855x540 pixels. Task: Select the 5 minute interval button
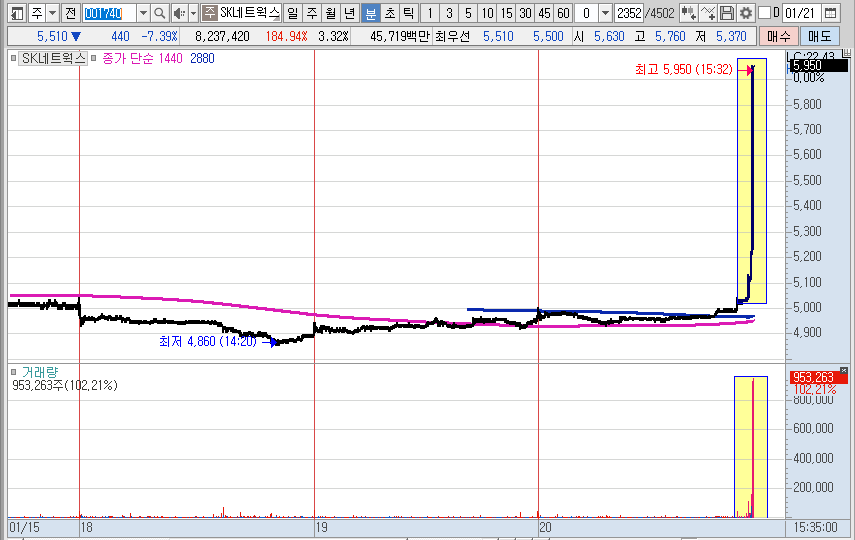(x=467, y=13)
